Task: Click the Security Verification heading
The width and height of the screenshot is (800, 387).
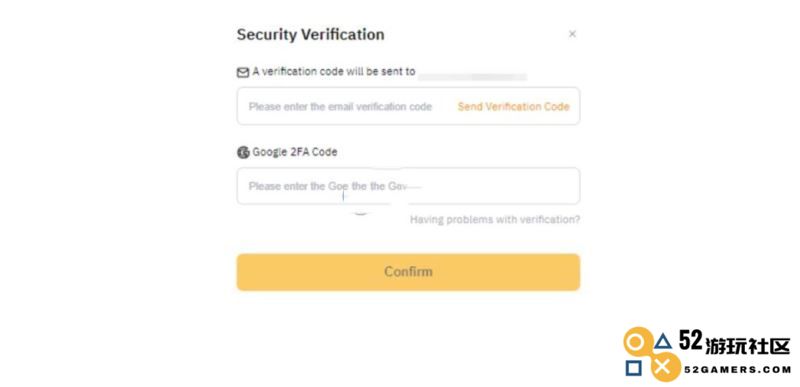Action: tap(310, 35)
